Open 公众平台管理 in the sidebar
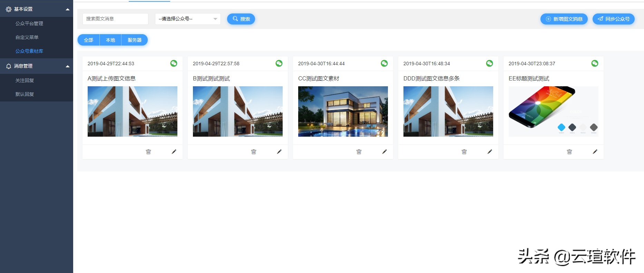This screenshot has height=273, width=644. point(29,23)
